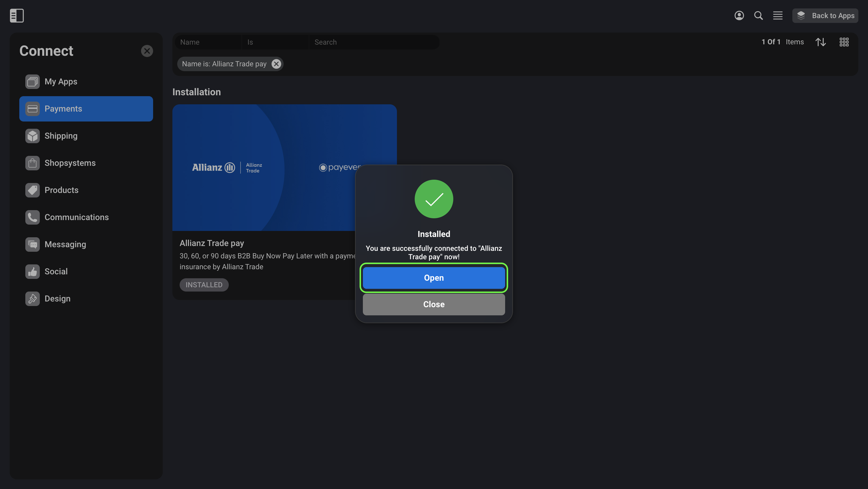Click the Communications phone icon

point(32,217)
